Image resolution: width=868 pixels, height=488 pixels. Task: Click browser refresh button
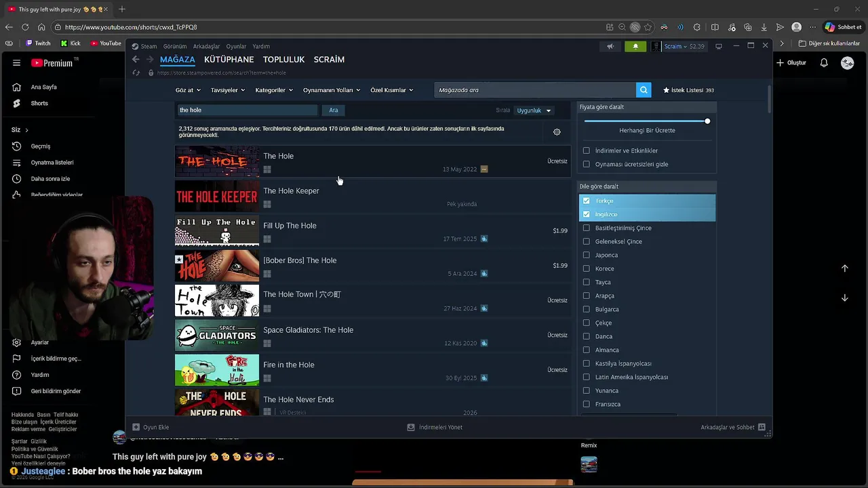pos(25,27)
